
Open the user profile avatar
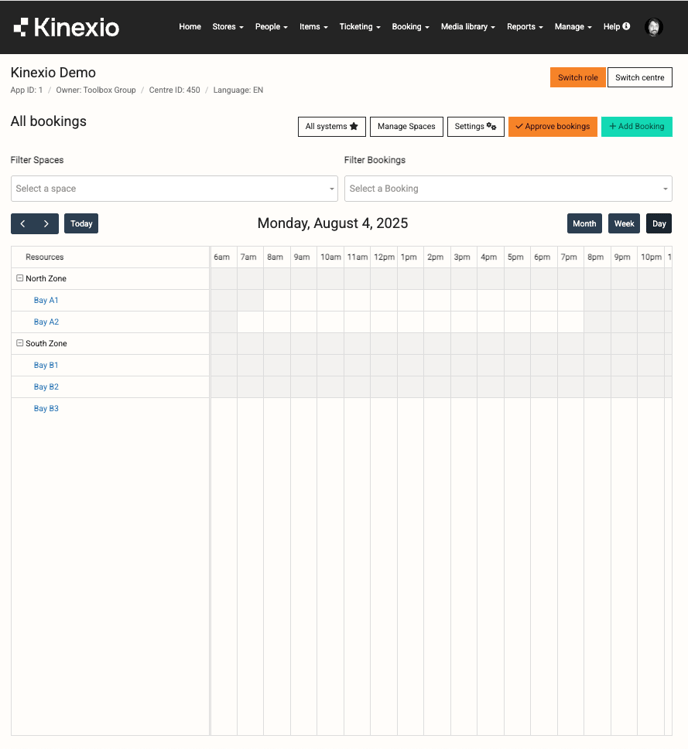pos(654,27)
